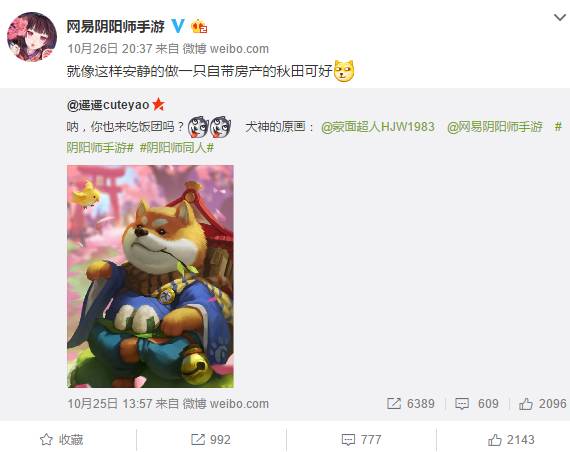Enlarge the Shiba Inu artwork image

pyautogui.click(x=150, y=276)
